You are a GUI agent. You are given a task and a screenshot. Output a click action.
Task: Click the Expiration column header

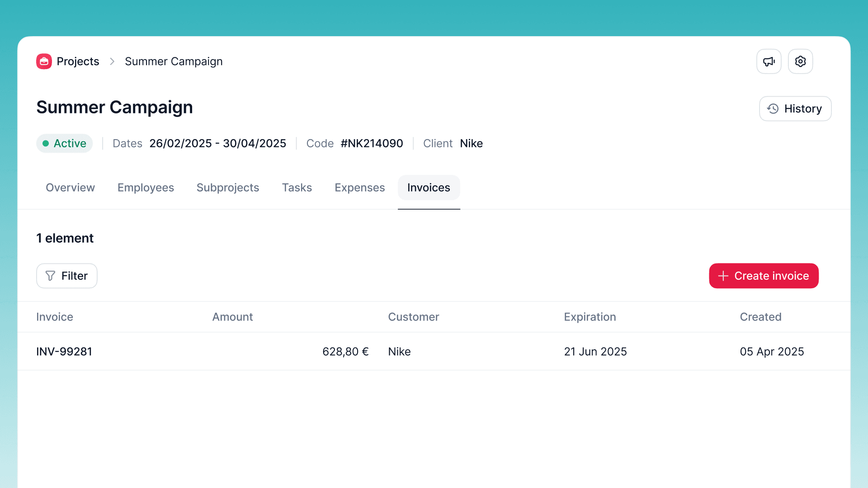590,317
